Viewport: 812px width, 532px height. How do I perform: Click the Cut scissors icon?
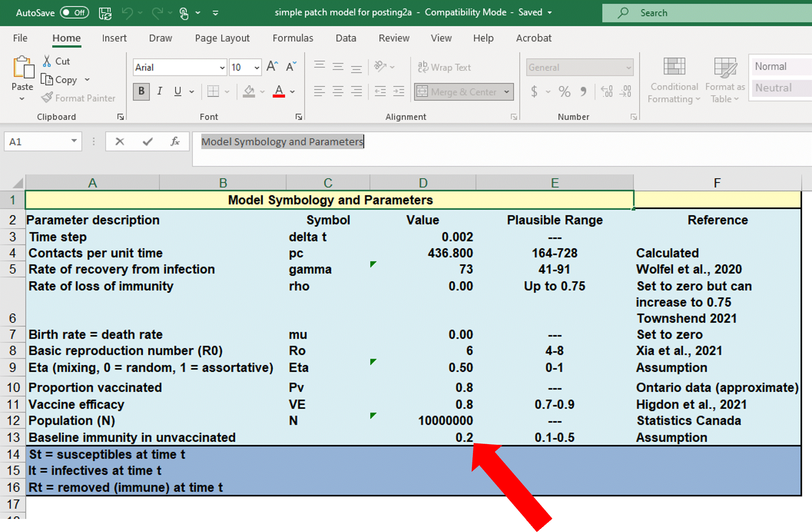(47, 61)
